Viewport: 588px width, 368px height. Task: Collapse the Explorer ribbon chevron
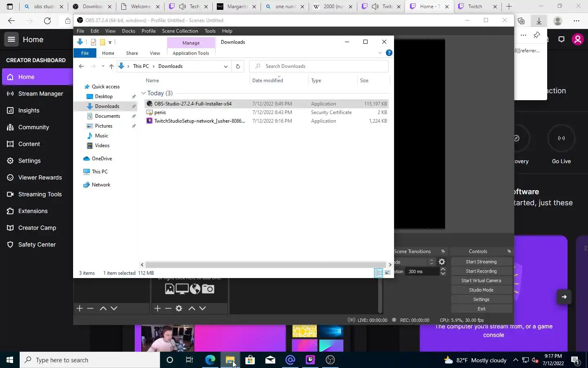[x=380, y=53]
